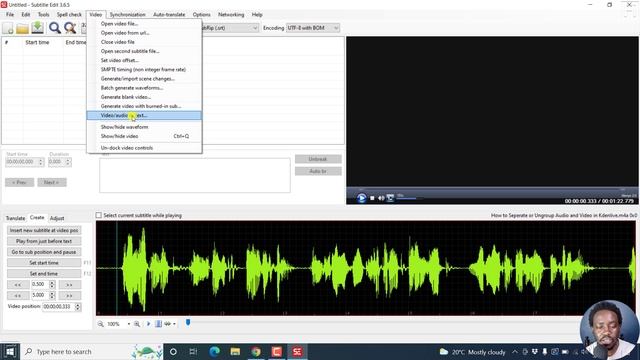The width and height of the screenshot is (640, 360).
Task: Click the Find magnifier toolbar icon
Action: click(x=55, y=28)
